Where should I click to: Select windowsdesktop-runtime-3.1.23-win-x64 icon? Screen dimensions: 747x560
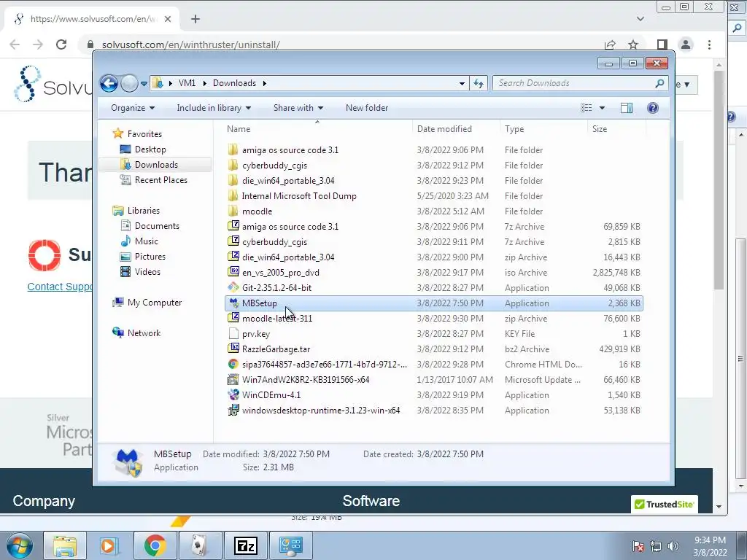point(233,410)
